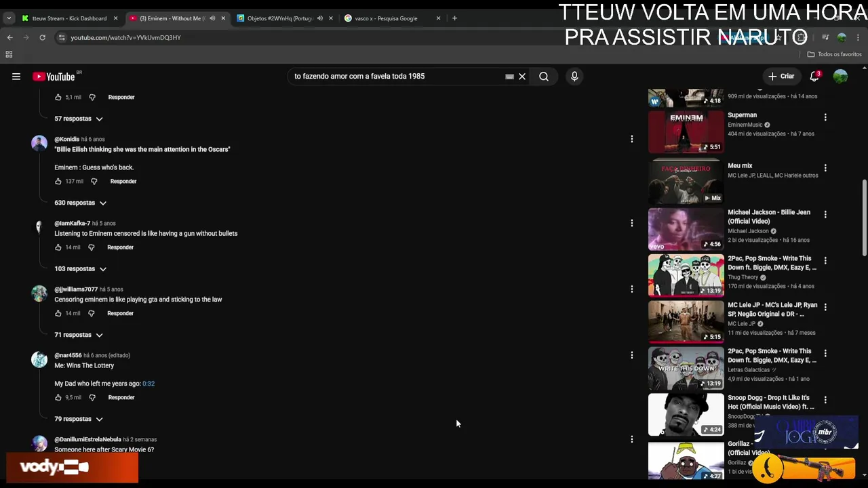Open 2Pac Pop Smoke Thug Theory video

pyautogui.click(x=686, y=276)
